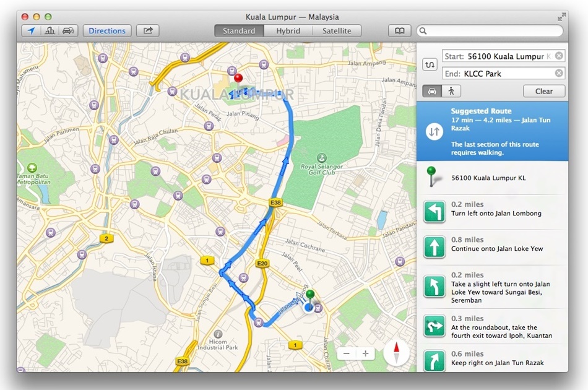
Task: Click the Jalan Cochrane road label
Action: 305,245
